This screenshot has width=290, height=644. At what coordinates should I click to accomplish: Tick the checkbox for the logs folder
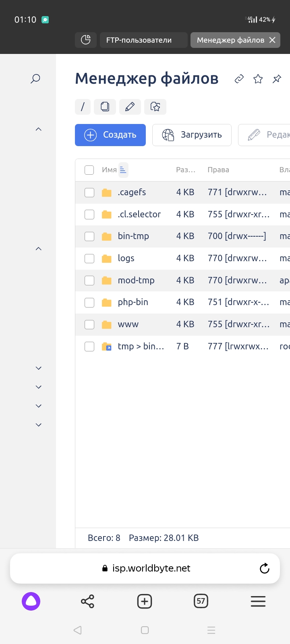click(x=89, y=258)
